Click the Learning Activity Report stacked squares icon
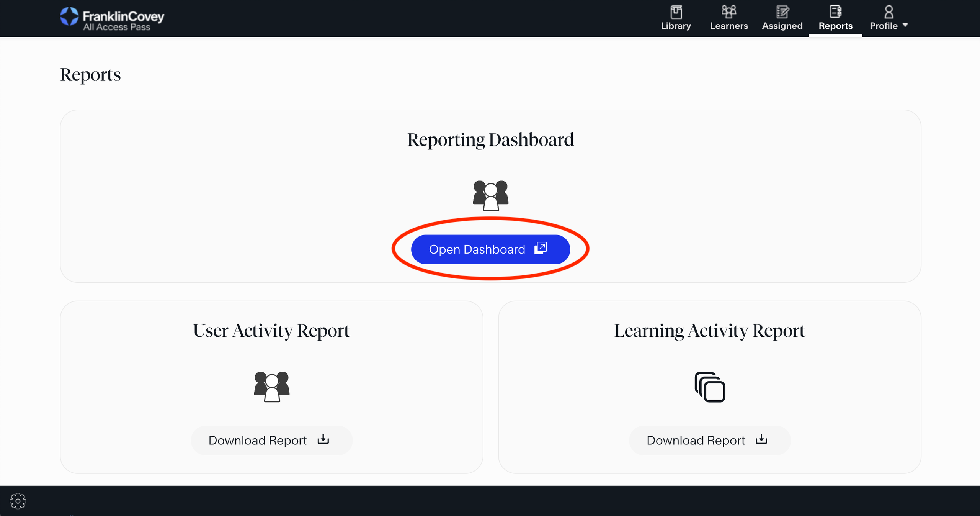The height and width of the screenshot is (516, 980). (x=710, y=387)
